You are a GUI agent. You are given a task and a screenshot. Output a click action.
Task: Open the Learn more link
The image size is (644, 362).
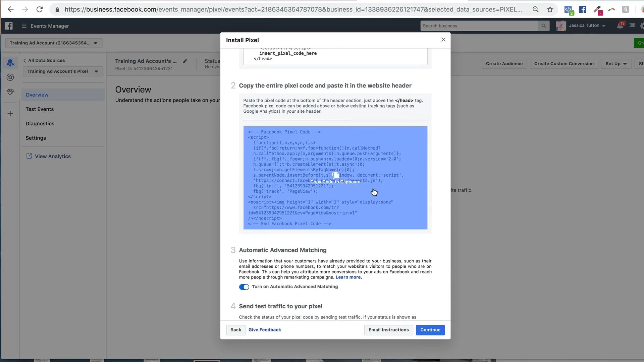(349, 277)
